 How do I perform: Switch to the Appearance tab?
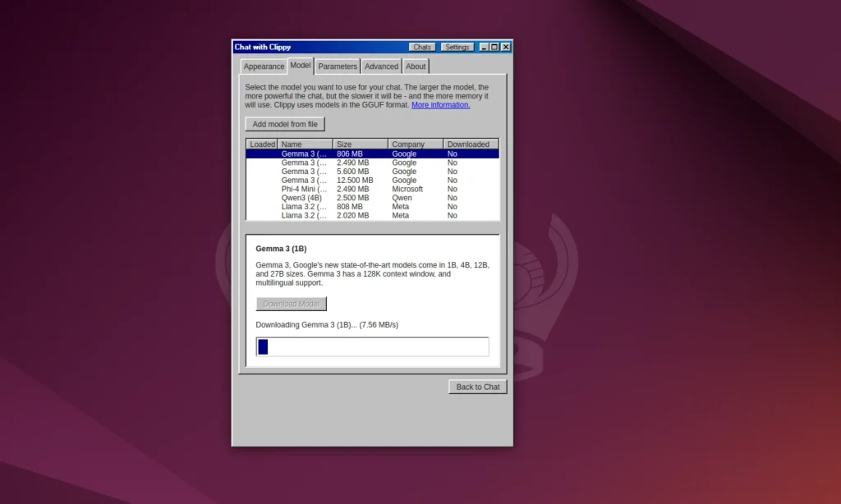(264, 66)
